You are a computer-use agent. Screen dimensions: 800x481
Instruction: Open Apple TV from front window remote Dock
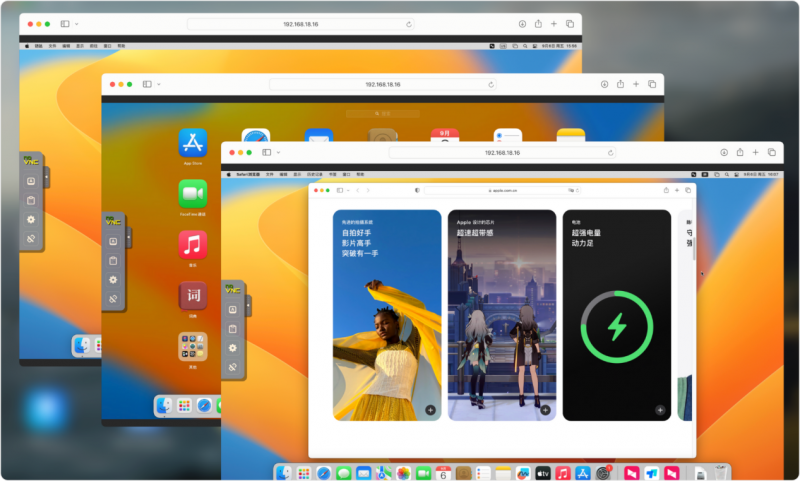[x=542, y=473]
